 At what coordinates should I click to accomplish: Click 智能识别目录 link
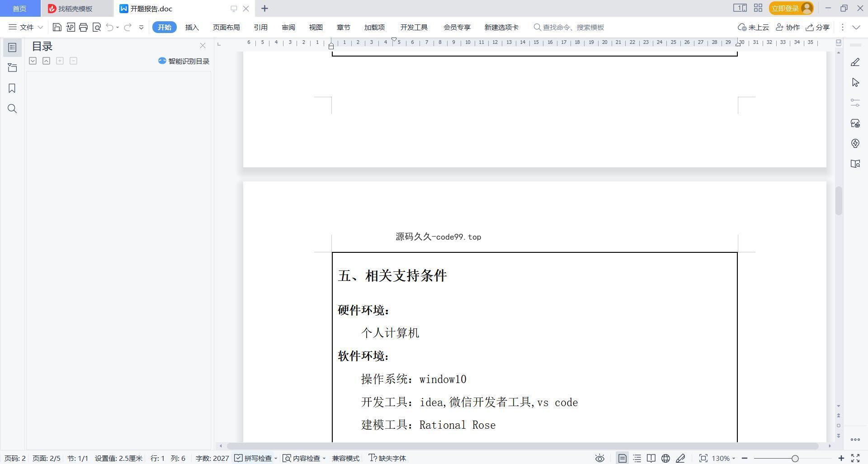pos(184,61)
